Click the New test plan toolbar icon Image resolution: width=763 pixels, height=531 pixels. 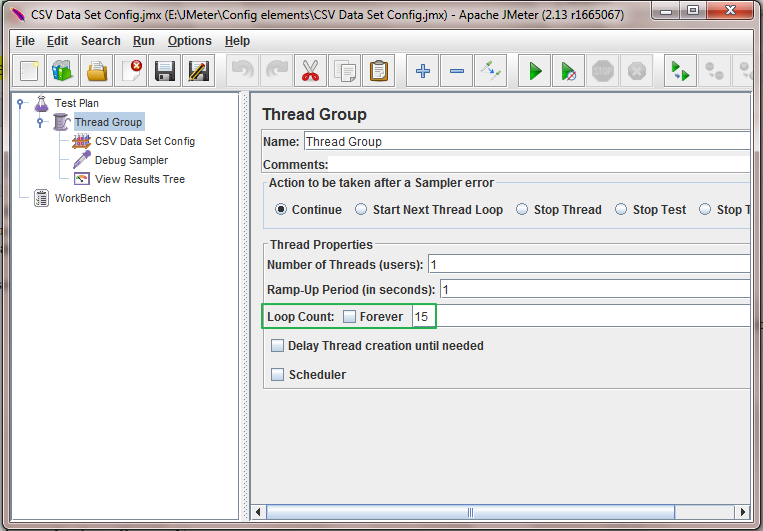29,71
